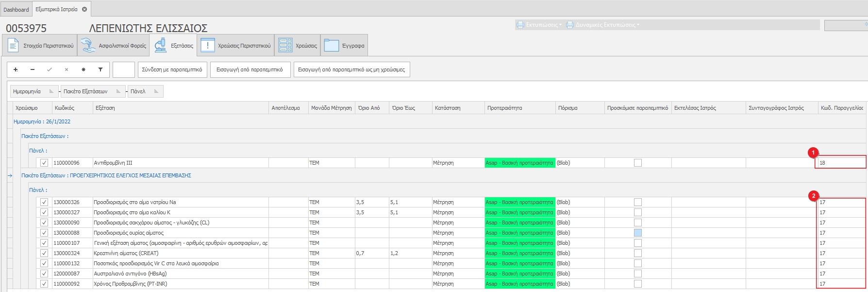Click the green priority cell for Αντιθρομβίνη III
The height and width of the screenshot is (292, 868).
pyautogui.click(x=519, y=163)
